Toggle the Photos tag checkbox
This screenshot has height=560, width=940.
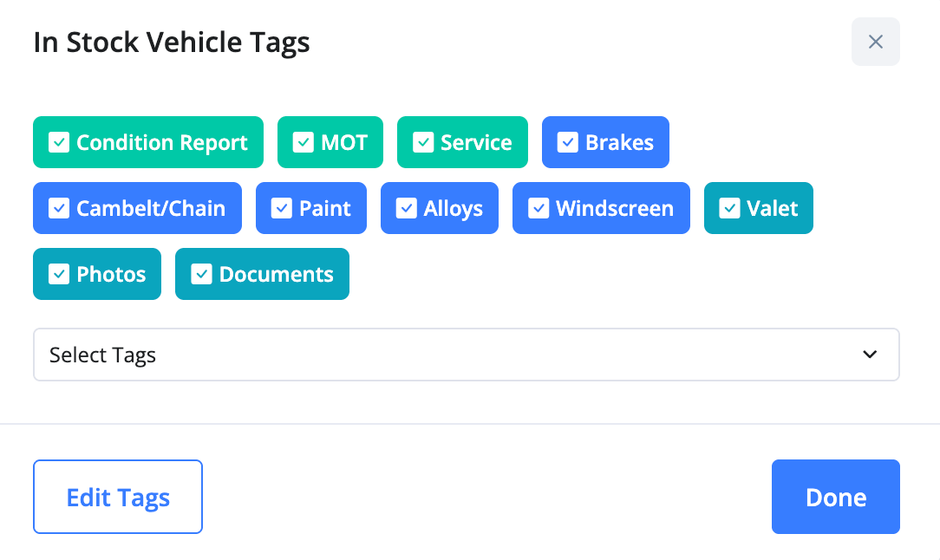click(x=59, y=274)
